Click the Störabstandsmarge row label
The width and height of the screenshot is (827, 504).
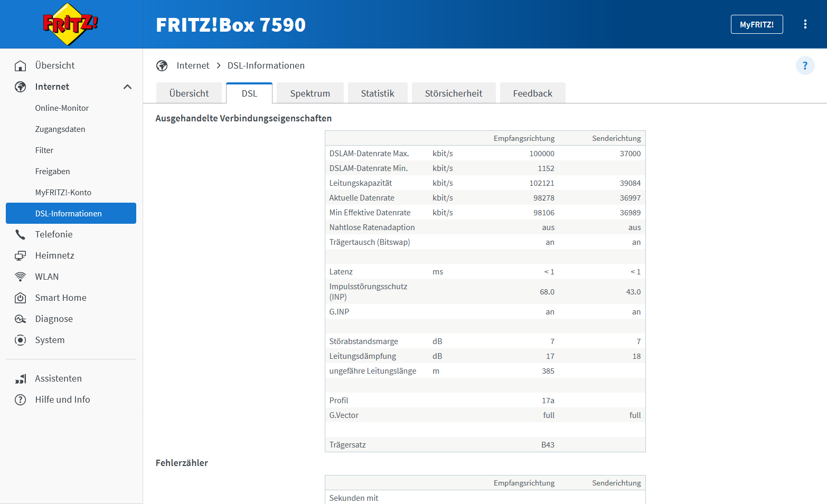click(x=363, y=341)
